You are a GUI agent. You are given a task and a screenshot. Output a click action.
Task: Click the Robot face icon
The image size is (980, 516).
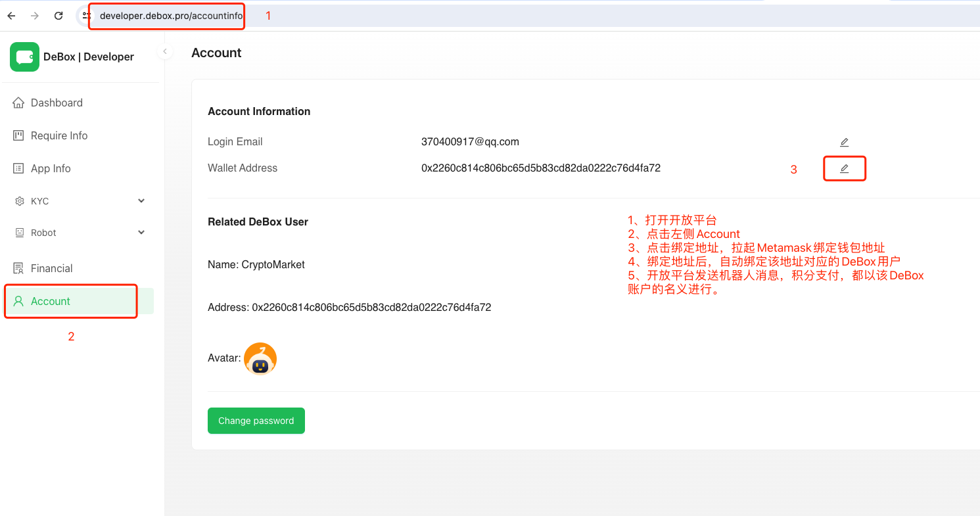click(19, 233)
